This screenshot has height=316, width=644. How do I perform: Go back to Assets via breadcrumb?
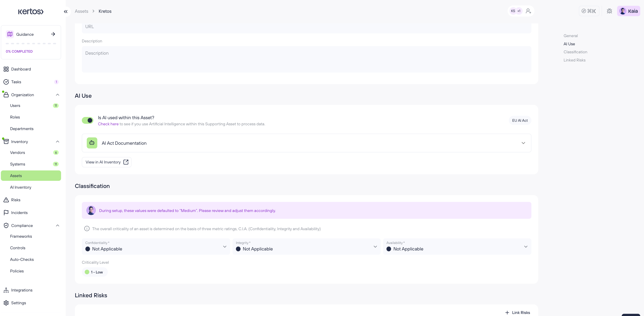pyautogui.click(x=81, y=11)
